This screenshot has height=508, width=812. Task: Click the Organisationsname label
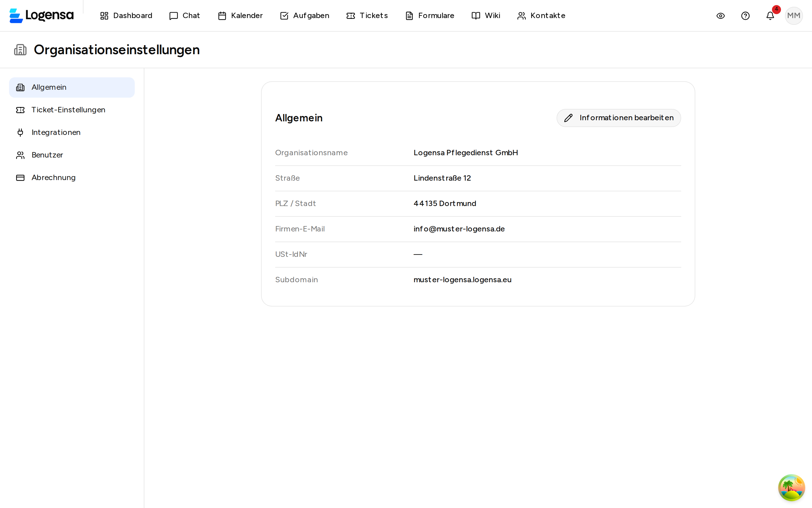coord(311,153)
